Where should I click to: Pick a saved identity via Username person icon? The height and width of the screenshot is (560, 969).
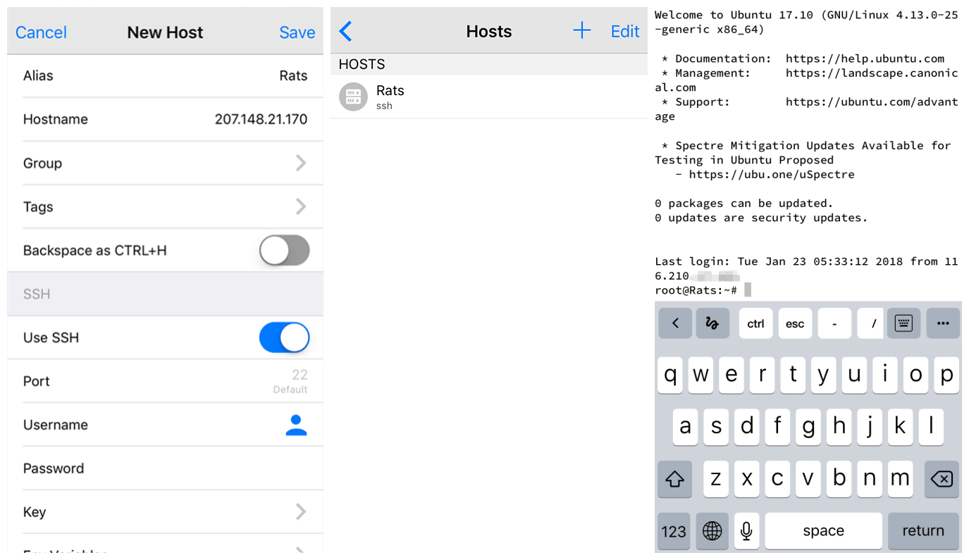tap(296, 425)
